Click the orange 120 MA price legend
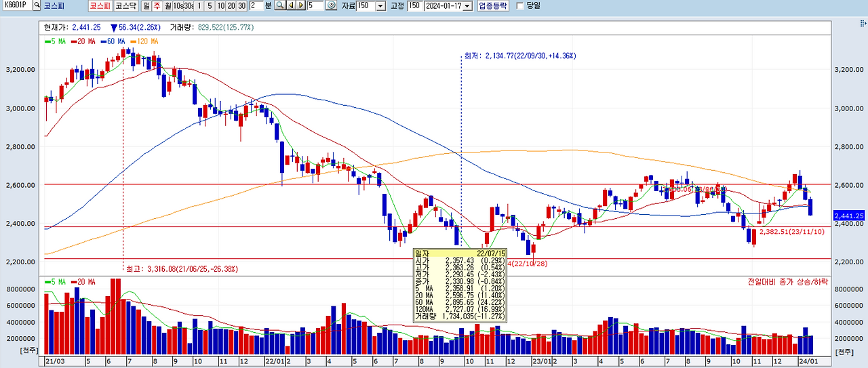This screenshot has width=868, height=368. point(144,41)
